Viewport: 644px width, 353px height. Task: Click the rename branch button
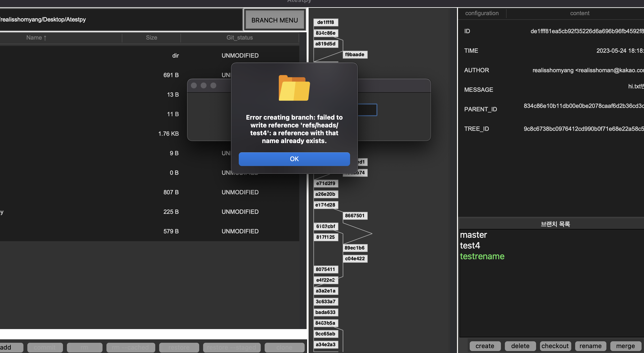[590, 346]
